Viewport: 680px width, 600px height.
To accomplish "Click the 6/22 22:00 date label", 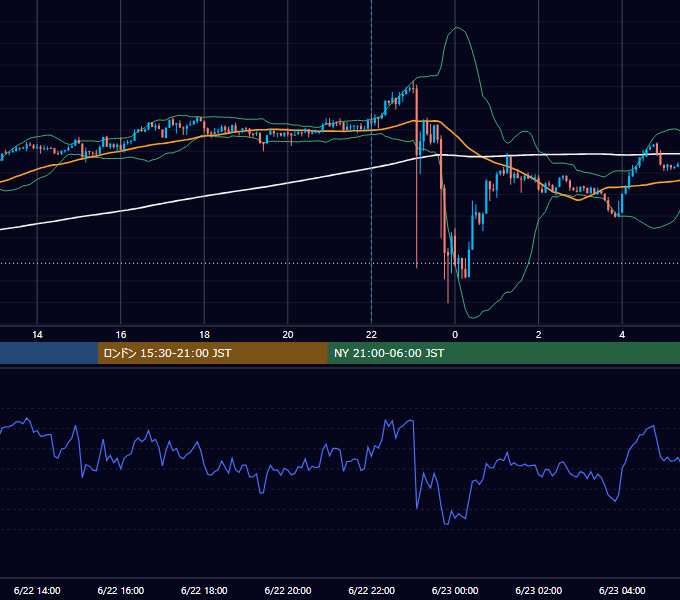I will pyautogui.click(x=372, y=590).
